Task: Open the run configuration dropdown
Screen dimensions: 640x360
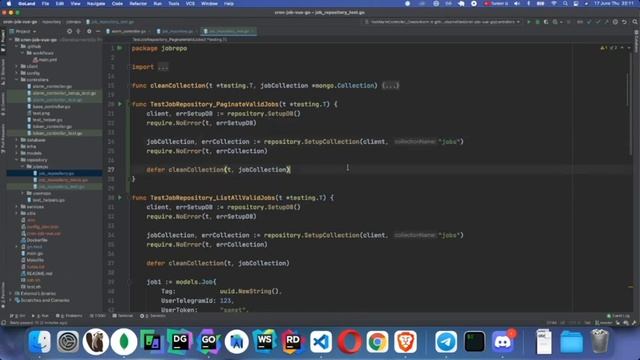Action: click(x=444, y=22)
